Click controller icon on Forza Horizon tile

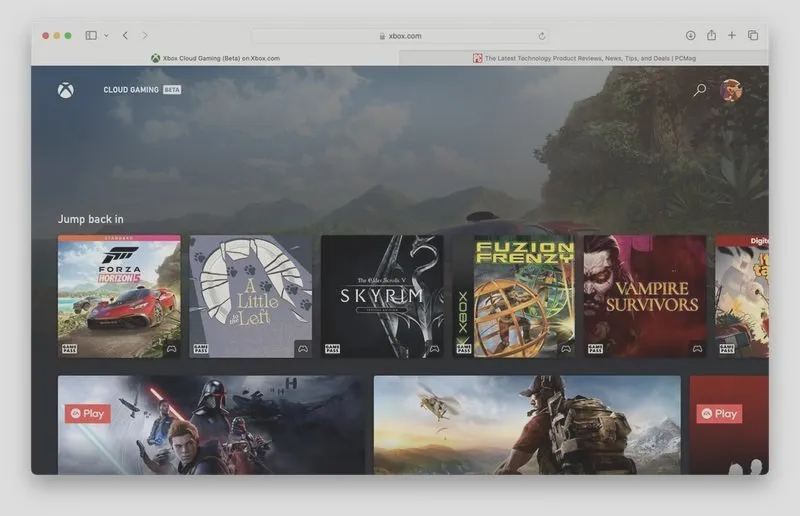171,349
